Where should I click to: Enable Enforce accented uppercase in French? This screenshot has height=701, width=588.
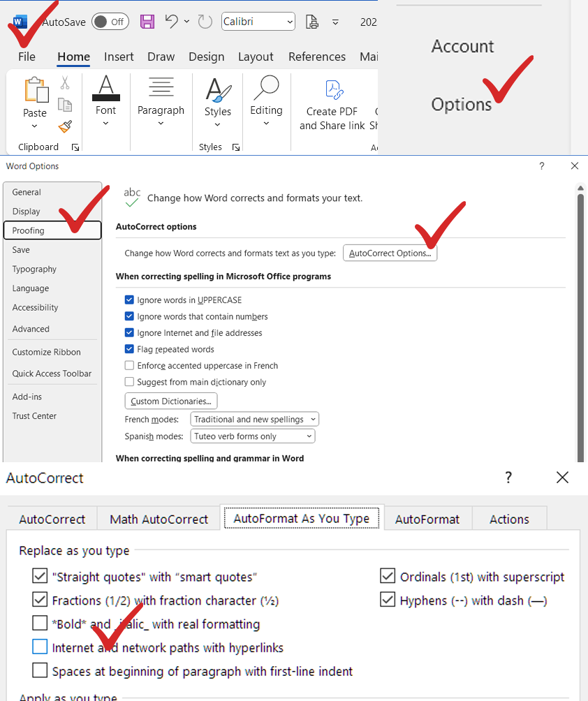click(x=129, y=365)
